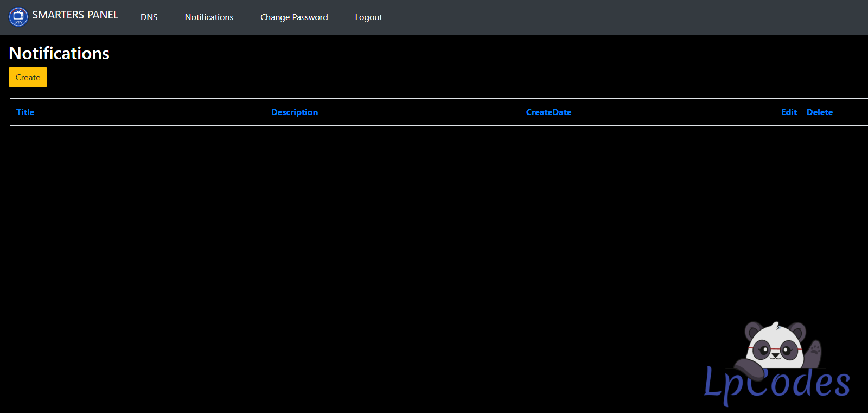Click the Edit column header
868x413 pixels.
pyautogui.click(x=789, y=112)
